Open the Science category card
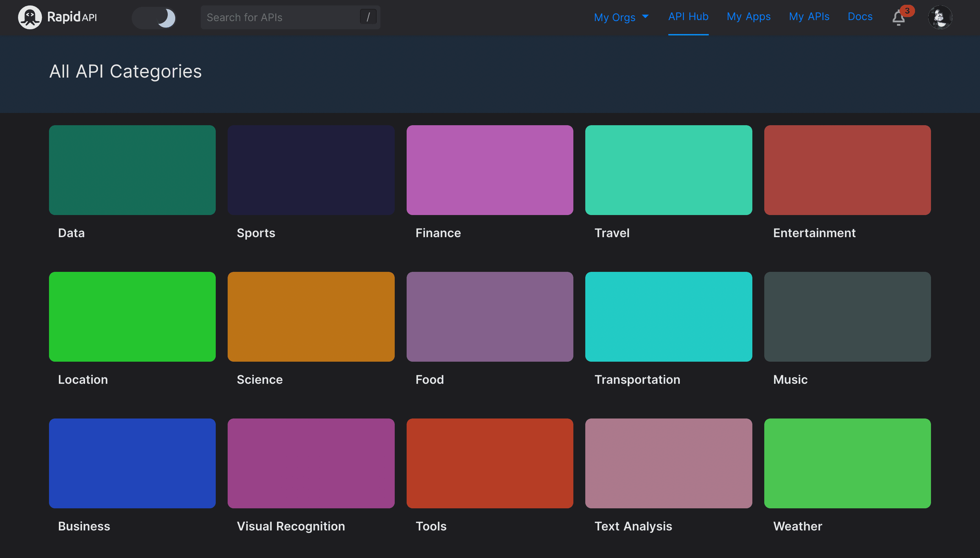The image size is (980, 558). pos(311,316)
